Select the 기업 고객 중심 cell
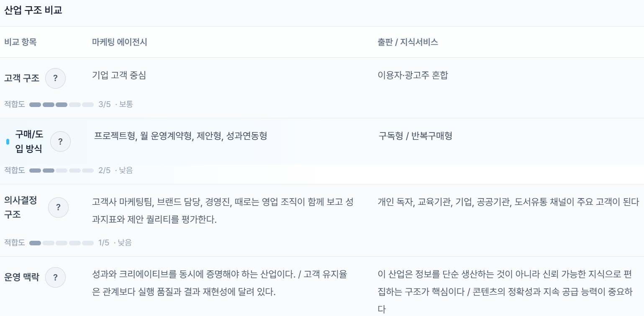 coord(119,76)
